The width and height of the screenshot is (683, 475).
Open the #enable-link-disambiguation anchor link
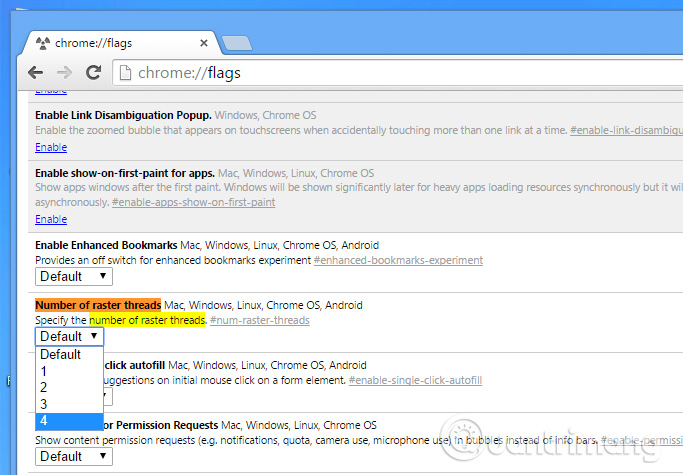(626, 130)
